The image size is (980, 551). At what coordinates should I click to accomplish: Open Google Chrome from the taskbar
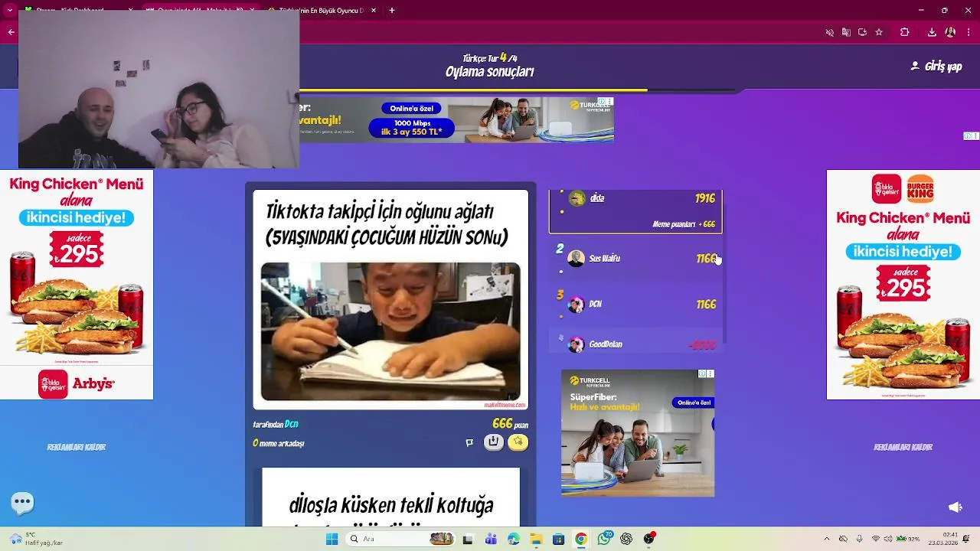point(581,539)
